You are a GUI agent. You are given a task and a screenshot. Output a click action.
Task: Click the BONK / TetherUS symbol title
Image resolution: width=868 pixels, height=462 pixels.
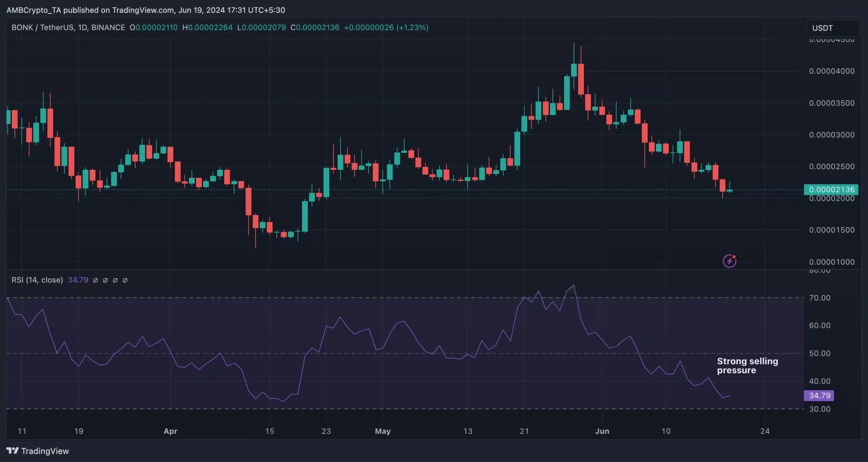point(68,27)
